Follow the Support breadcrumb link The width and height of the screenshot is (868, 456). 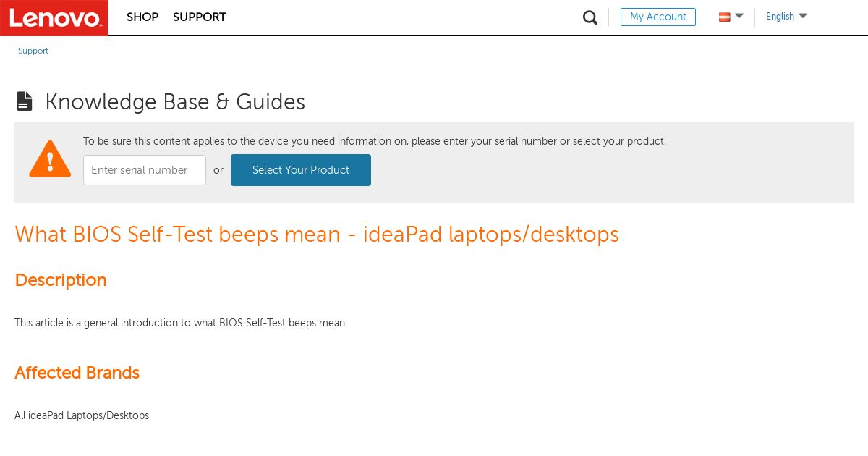coord(33,51)
